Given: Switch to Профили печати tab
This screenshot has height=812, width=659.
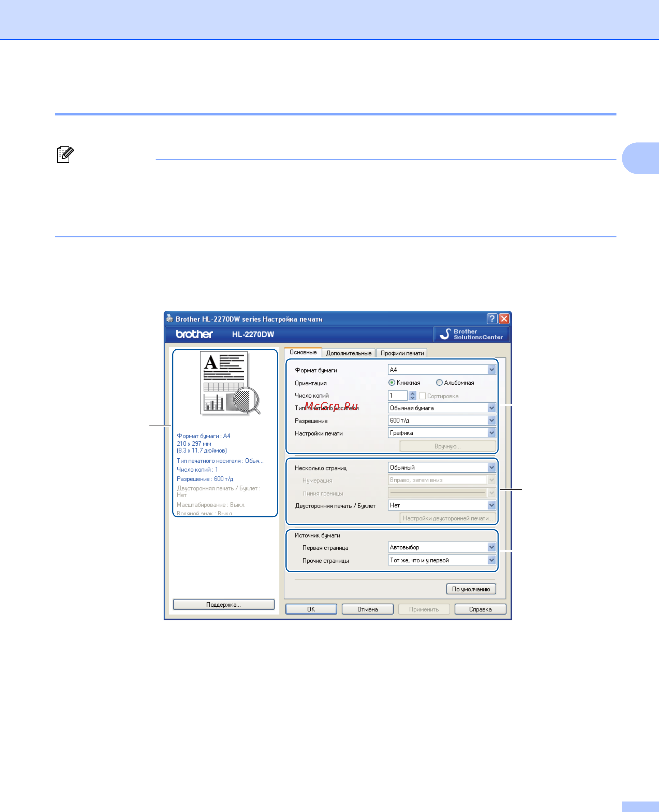Looking at the screenshot, I should [402, 353].
